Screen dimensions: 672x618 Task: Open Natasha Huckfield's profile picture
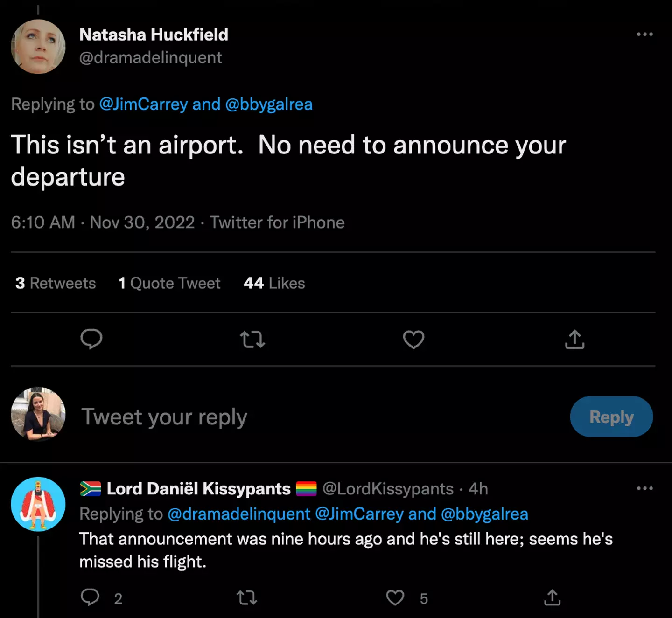38,47
